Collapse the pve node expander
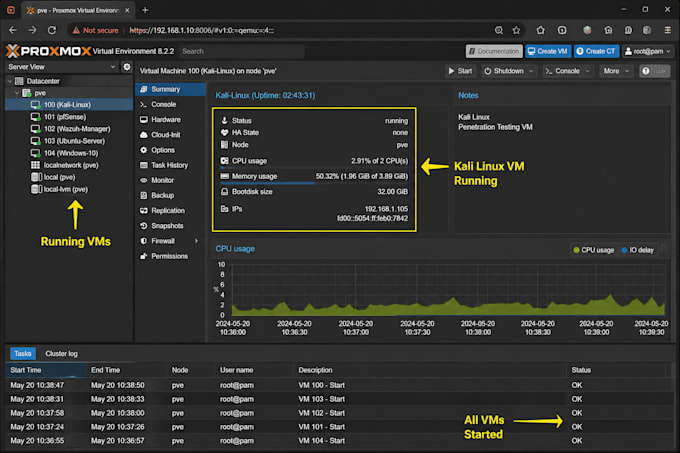 (x=17, y=93)
